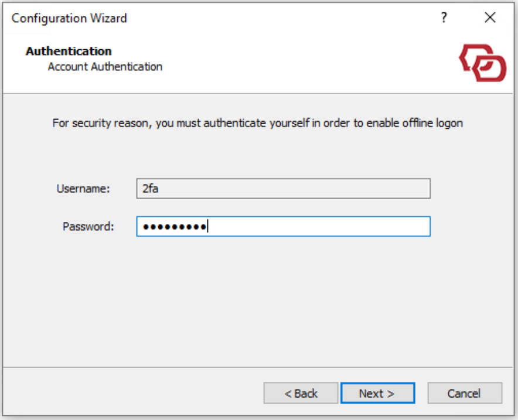Click the empty space left of the Back button
518x420 pixels.
click(135, 394)
